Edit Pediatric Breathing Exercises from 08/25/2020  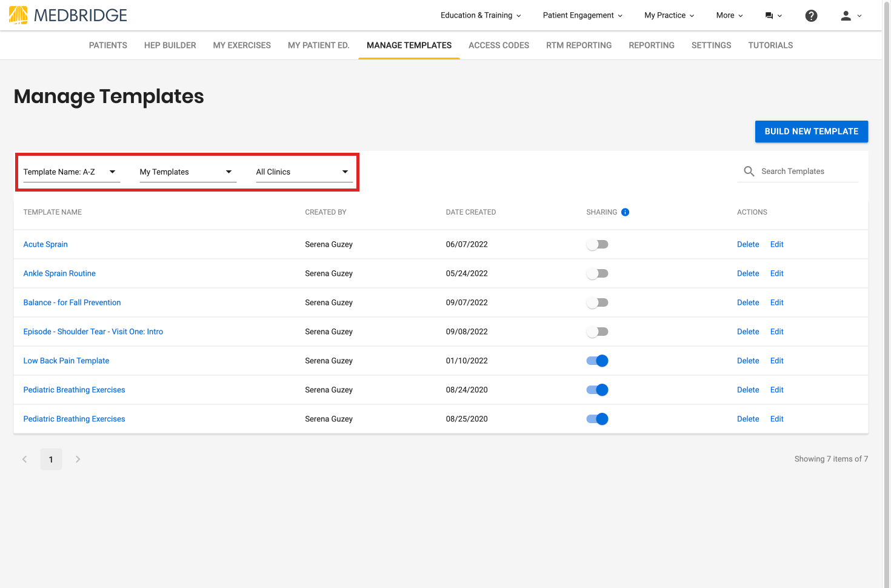tap(777, 419)
